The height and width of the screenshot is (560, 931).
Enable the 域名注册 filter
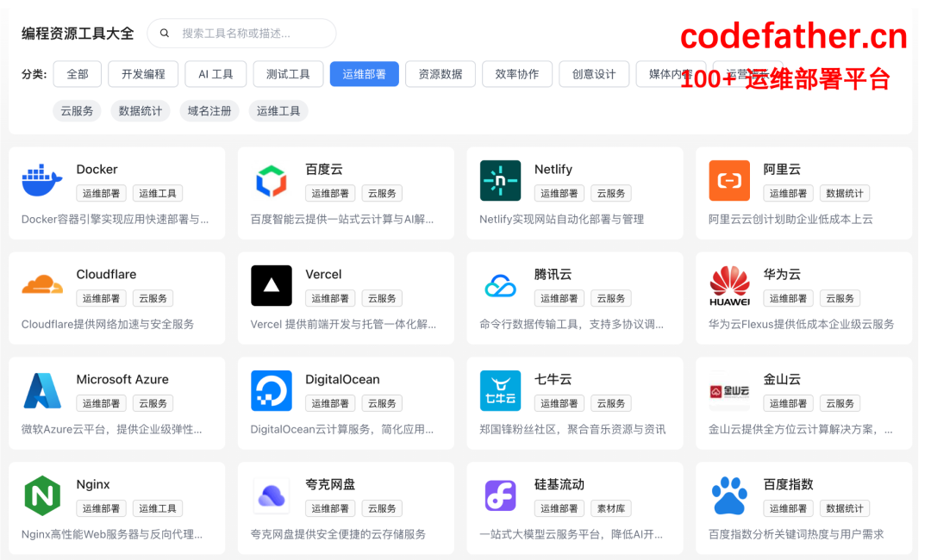click(209, 110)
